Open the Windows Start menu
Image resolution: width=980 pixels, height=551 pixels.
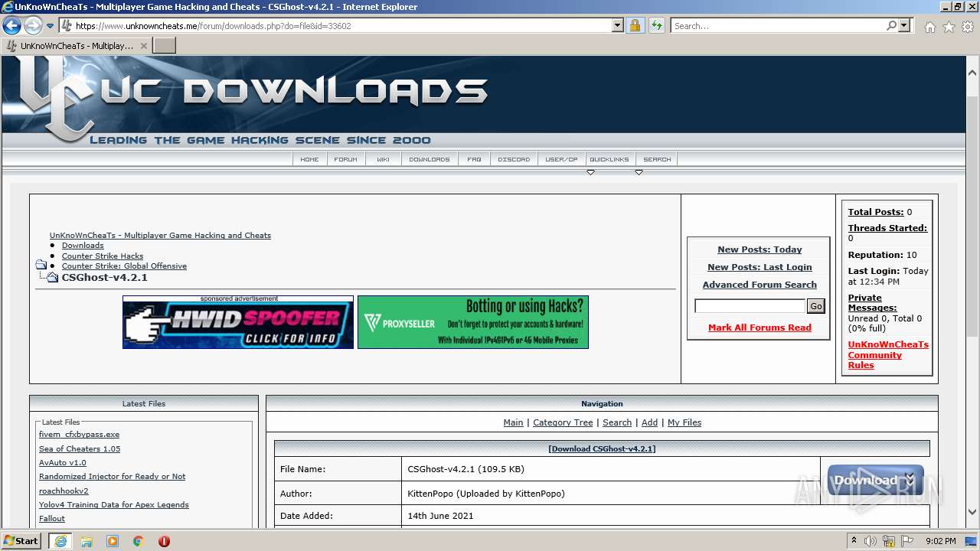[21, 541]
